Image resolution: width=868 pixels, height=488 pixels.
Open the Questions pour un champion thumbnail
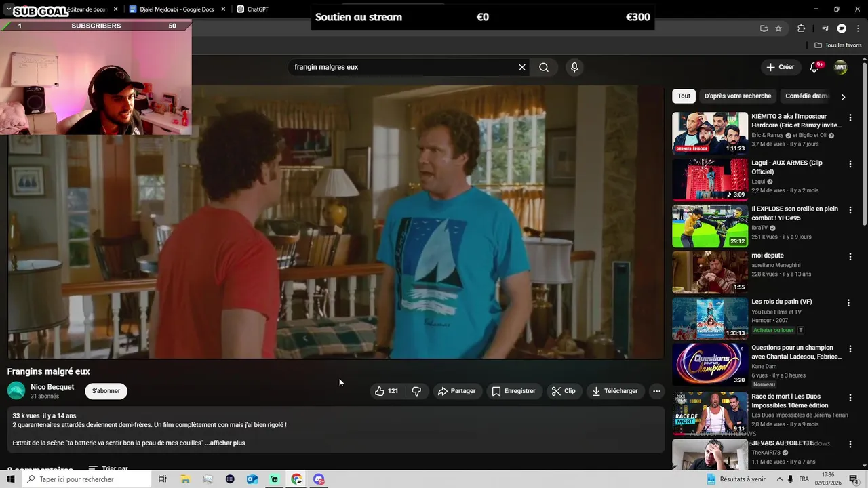click(710, 364)
